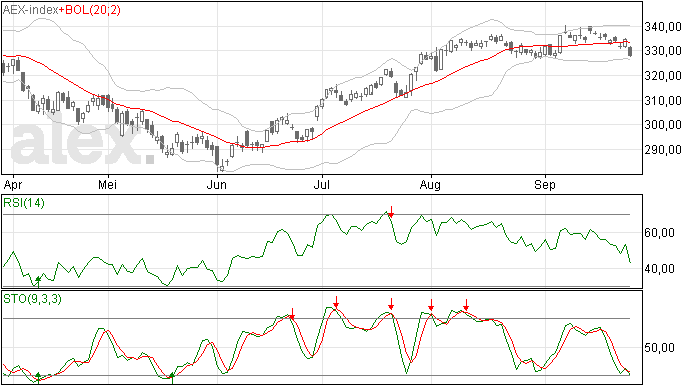Viewport: 690px width, 387px height.
Task: Click the Mei month label
Action: [107, 184]
